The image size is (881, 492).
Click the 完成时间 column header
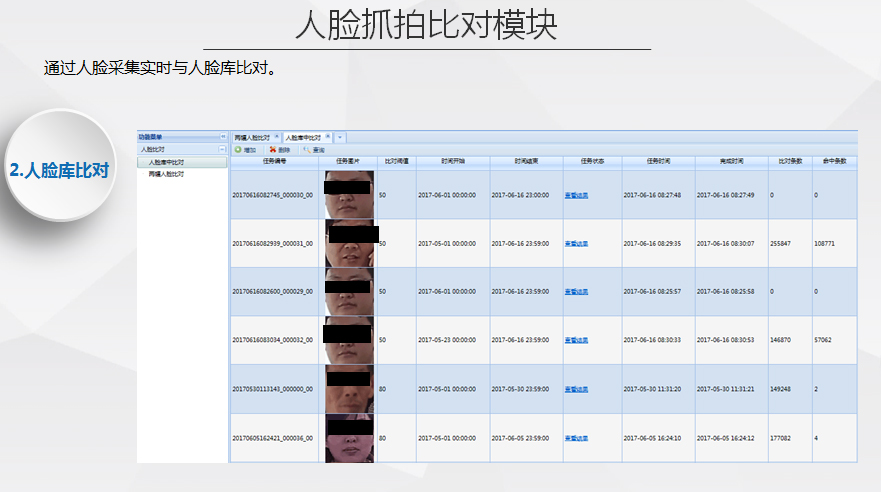click(x=732, y=160)
